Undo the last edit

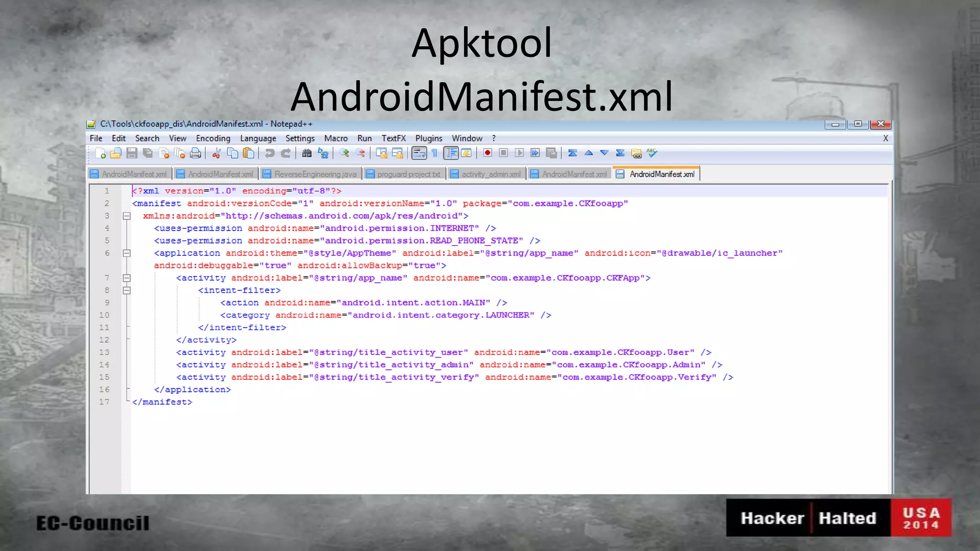point(270,153)
